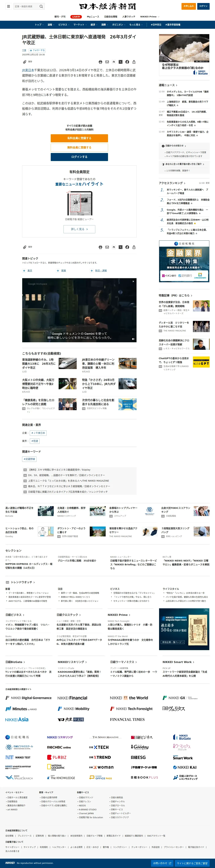215x868 pixels.
Task: Click the mail icon under the article date
Action: [x=107, y=62]
